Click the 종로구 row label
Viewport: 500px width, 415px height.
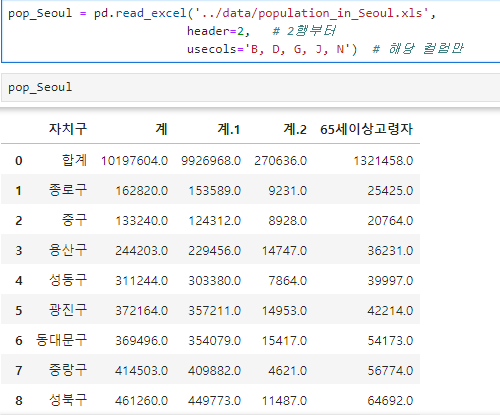pyautogui.click(x=68, y=190)
